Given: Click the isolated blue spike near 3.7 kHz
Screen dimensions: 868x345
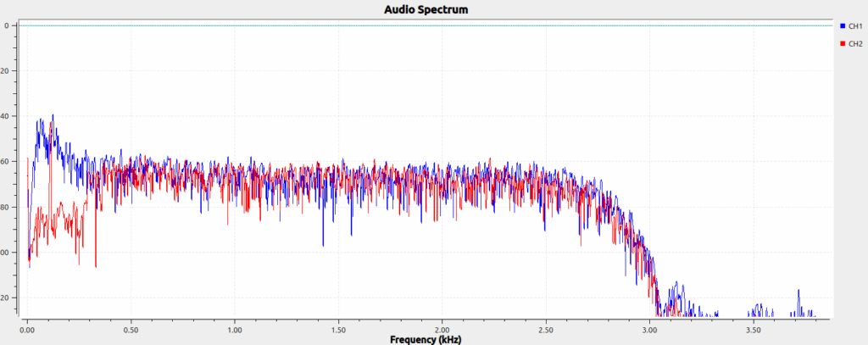Looking at the screenshot, I should [x=798, y=297].
